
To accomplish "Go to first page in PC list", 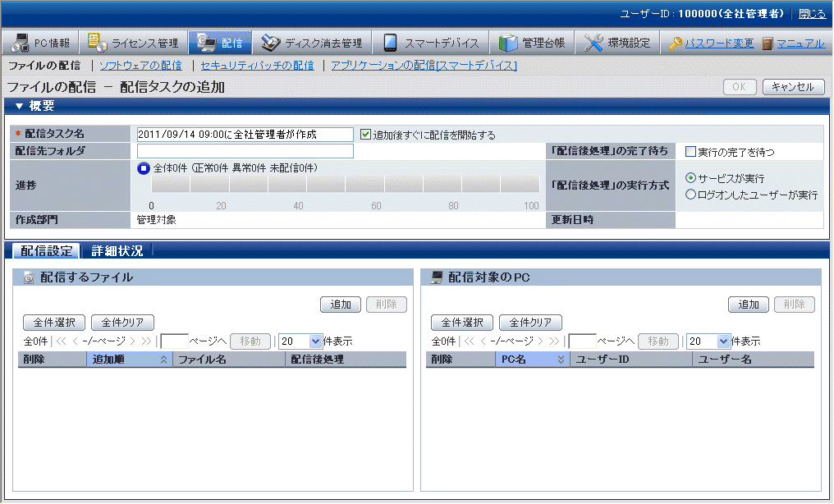I will [470, 341].
